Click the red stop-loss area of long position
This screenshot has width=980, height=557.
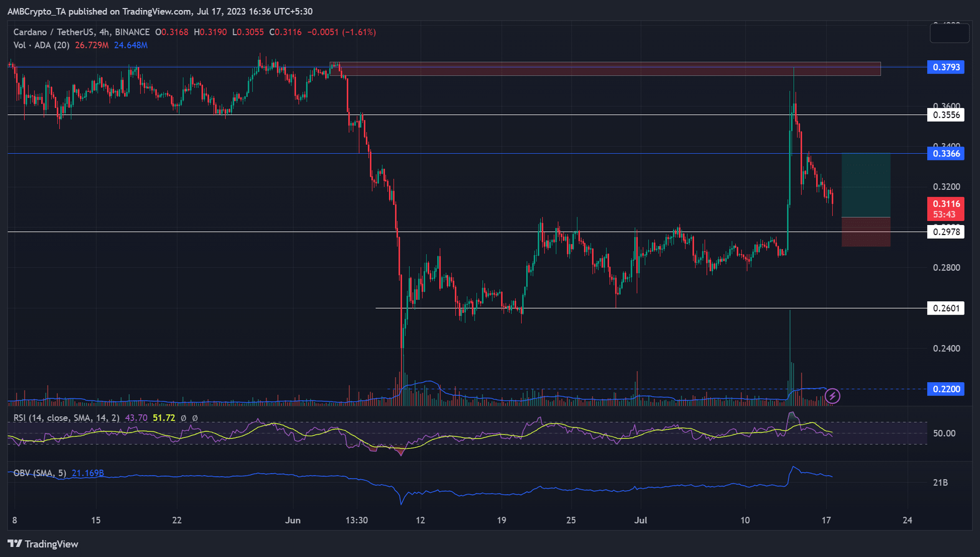[x=866, y=232]
